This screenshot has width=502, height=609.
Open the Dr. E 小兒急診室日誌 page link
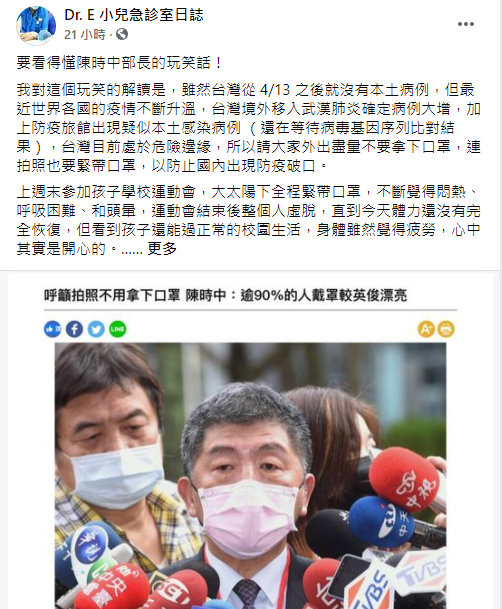point(134,16)
